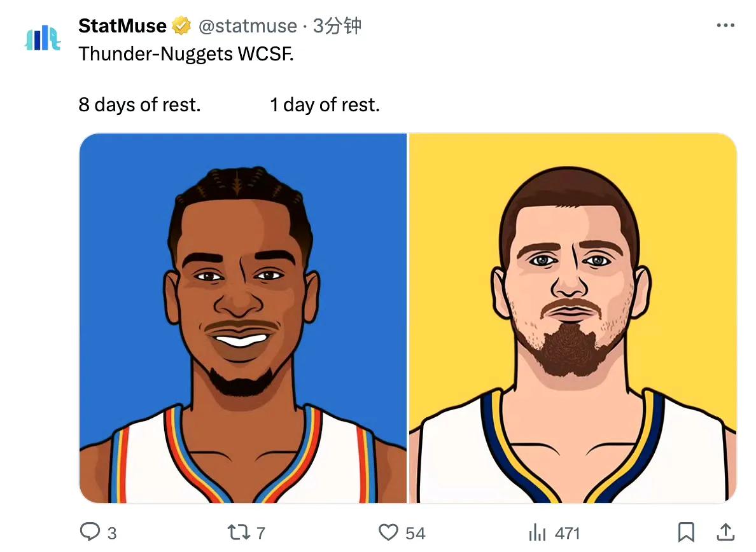The height and width of the screenshot is (552, 756).
Task: Click the share upload arrow icon
Action: [x=725, y=532]
